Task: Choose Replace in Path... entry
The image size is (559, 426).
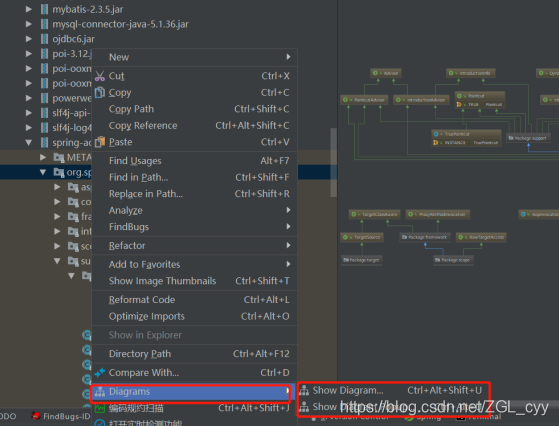Action: (195, 194)
